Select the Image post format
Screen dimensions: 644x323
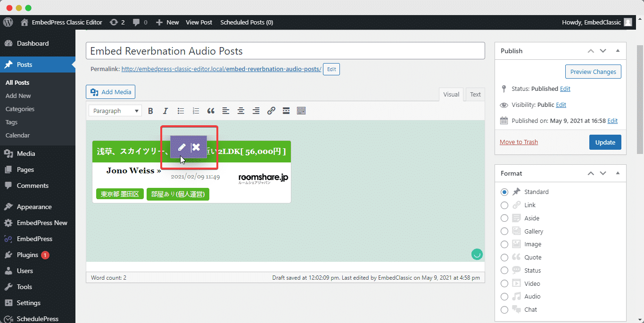pos(504,244)
